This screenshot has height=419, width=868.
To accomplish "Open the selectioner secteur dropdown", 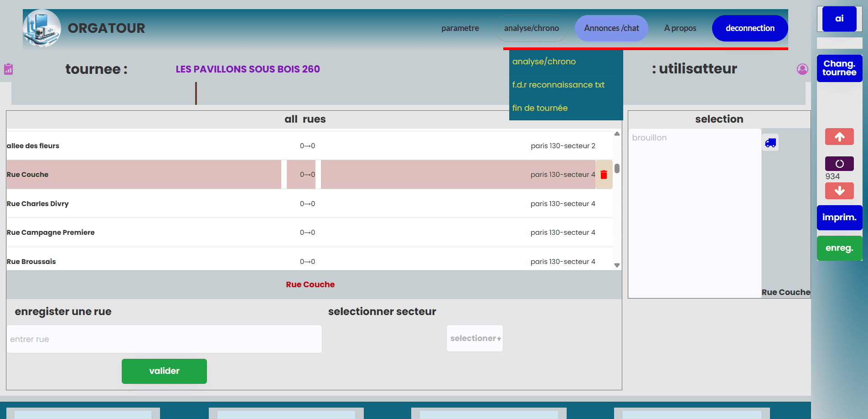I will click(475, 338).
